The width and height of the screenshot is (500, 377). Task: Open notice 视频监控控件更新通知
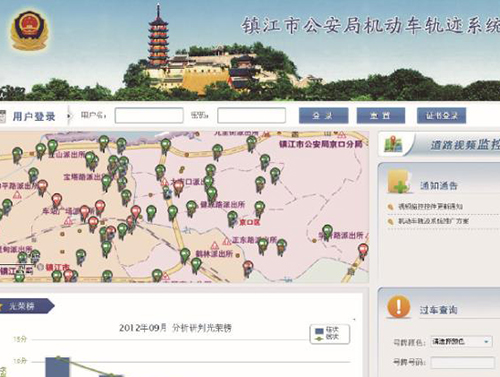tap(430, 207)
